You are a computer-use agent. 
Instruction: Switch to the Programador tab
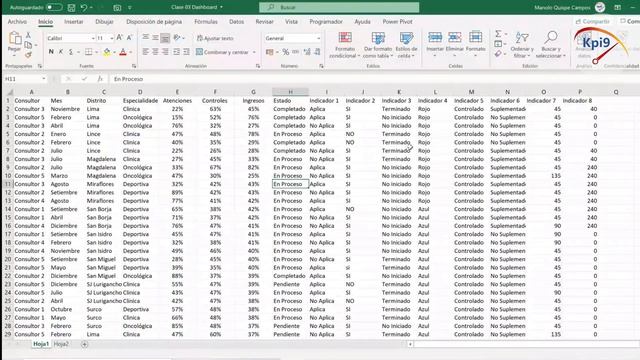point(326,22)
